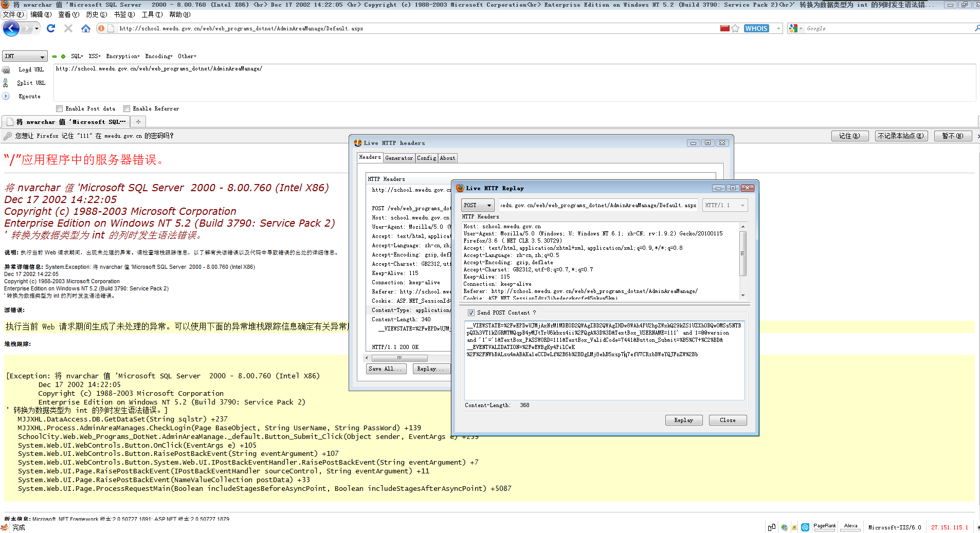Image resolution: width=980 pixels, height=533 pixels.
Task: Select the Headers tab
Action: [x=370, y=157]
